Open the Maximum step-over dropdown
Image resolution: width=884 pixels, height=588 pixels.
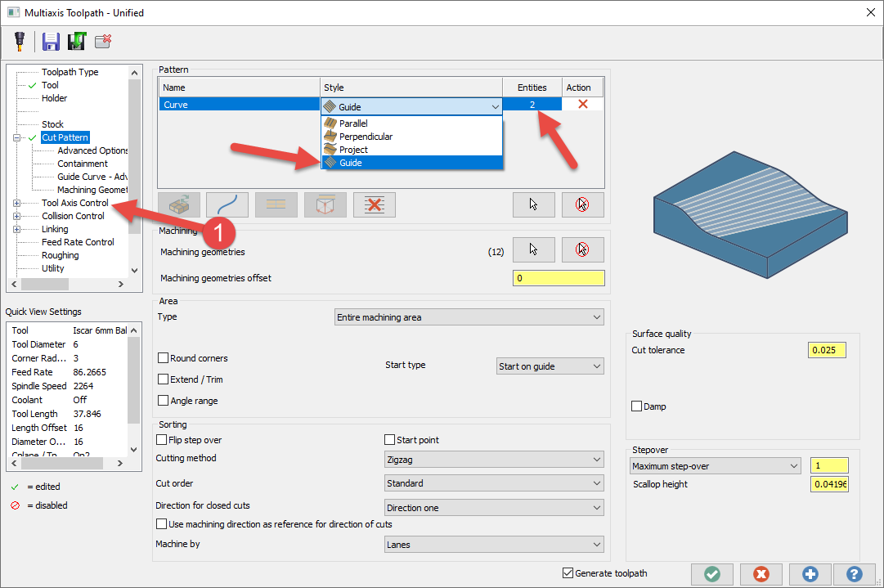715,466
